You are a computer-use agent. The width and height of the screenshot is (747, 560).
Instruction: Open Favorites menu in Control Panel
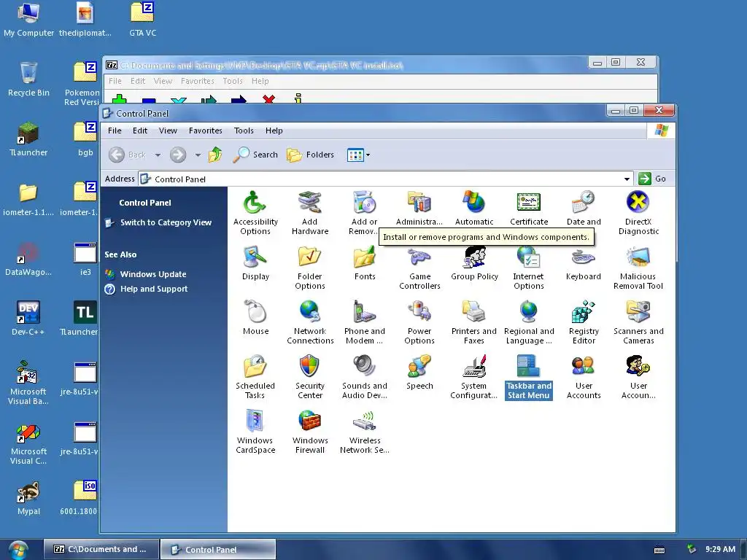point(205,131)
